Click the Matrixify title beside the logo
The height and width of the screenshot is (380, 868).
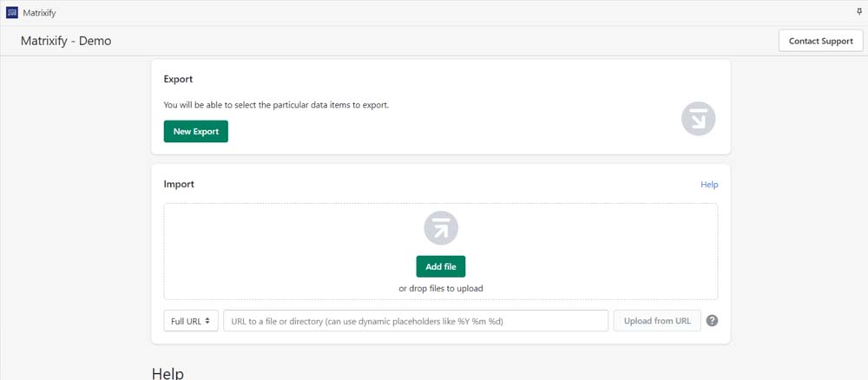pos(39,13)
